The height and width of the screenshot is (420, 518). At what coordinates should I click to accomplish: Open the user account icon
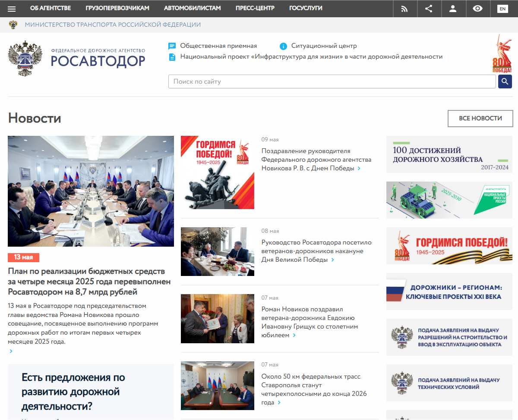coord(453,9)
